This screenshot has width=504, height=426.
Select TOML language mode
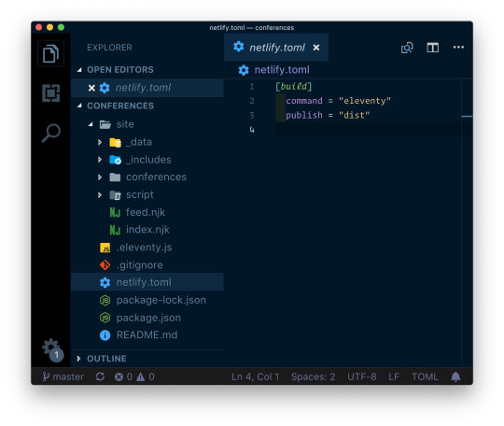pos(425,376)
